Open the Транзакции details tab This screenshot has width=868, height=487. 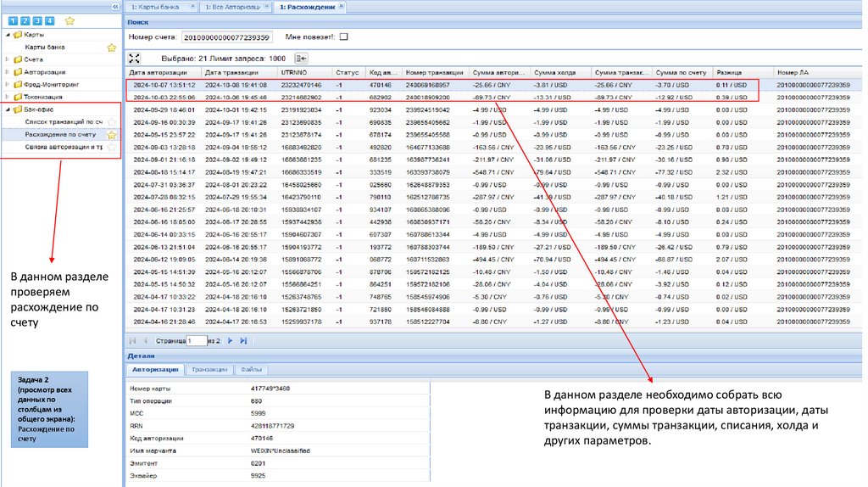click(x=209, y=369)
